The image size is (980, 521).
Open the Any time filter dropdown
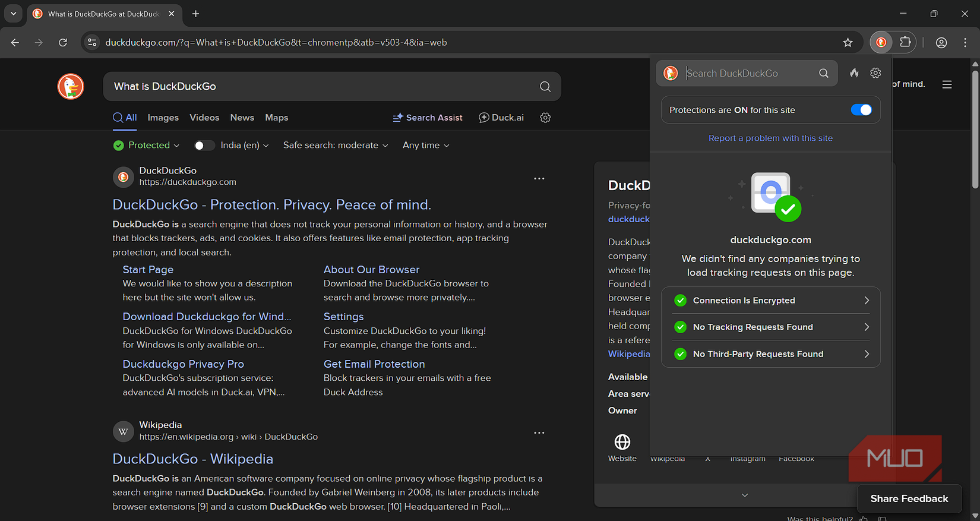426,146
